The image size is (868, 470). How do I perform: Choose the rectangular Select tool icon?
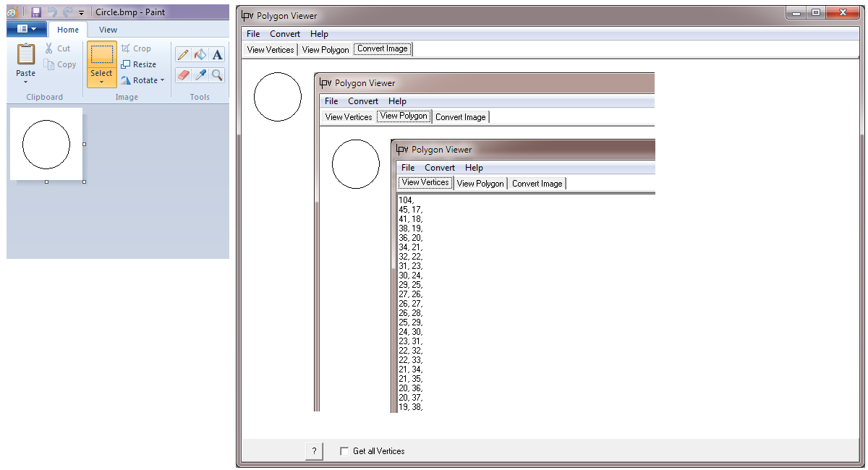(102, 54)
